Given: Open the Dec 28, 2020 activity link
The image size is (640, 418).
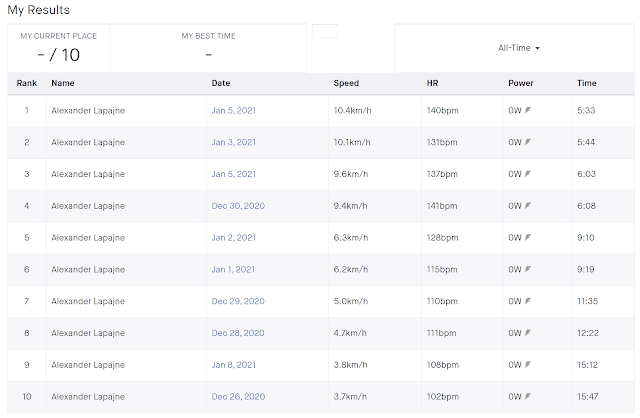Looking at the screenshot, I should (x=237, y=333).
